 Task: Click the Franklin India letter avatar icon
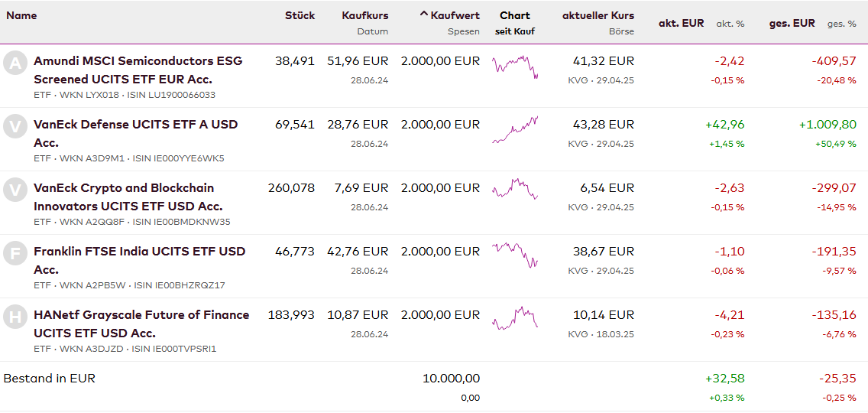click(15, 254)
